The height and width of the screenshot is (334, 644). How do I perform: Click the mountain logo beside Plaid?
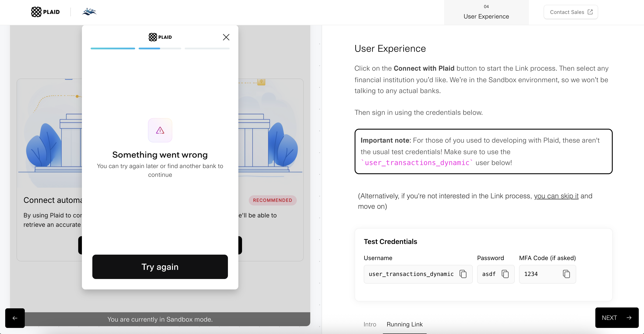[89, 12]
